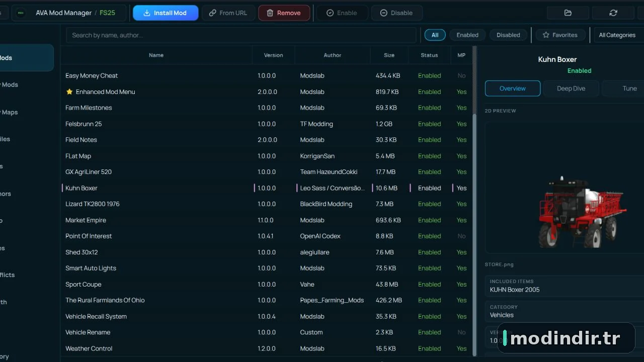644x362 pixels.
Task: Sort by the Author column header
Action: 332,55
